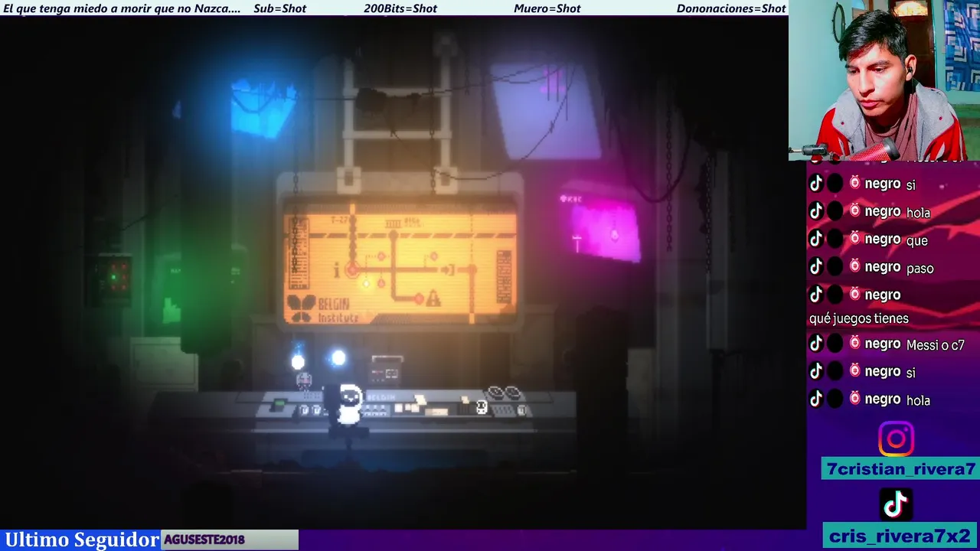Click the white round-headed player character
The height and width of the screenshot is (551, 980).
349,404
